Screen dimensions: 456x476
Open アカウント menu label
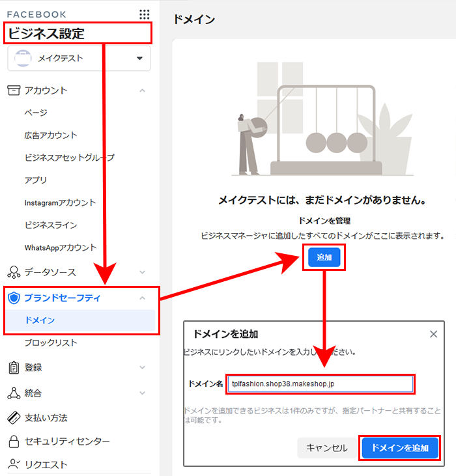click(x=46, y=90)
